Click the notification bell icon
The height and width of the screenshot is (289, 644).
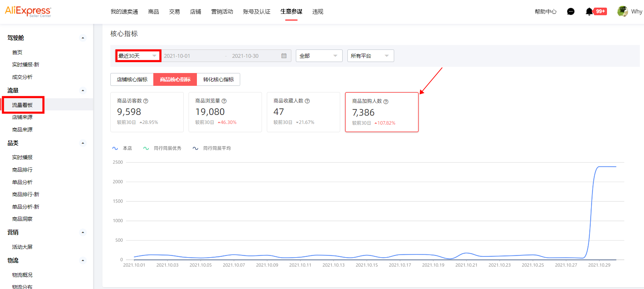point(589,12)
